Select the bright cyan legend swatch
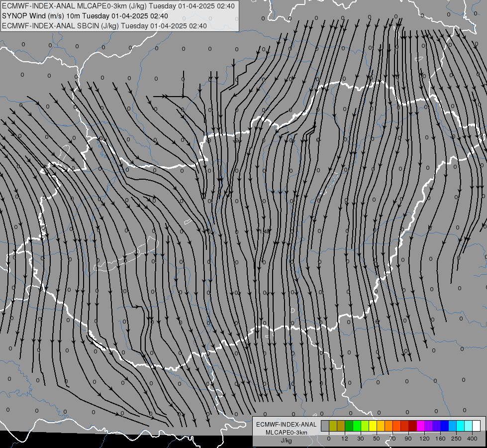The width and height of the screenshot is (487, 448). [x=461, y=426]
